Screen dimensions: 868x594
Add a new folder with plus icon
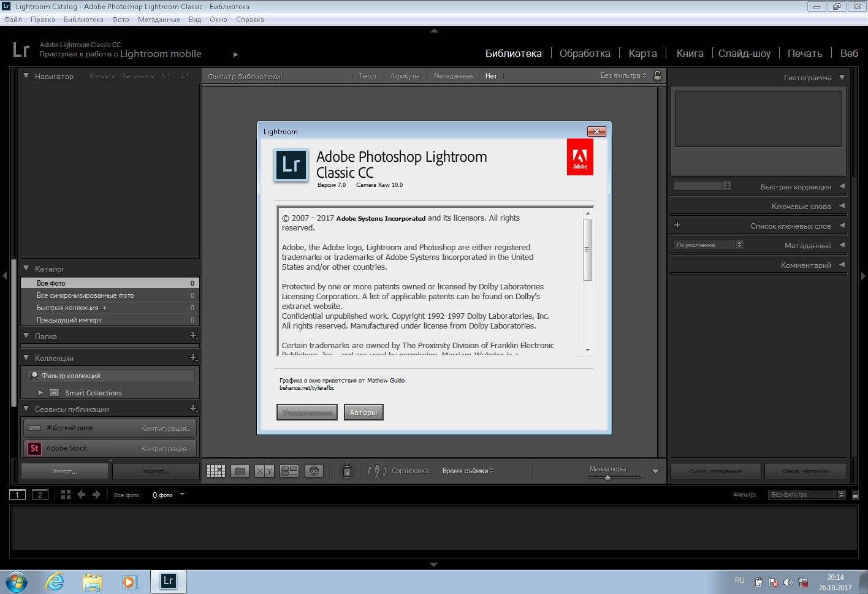[193, 336]
